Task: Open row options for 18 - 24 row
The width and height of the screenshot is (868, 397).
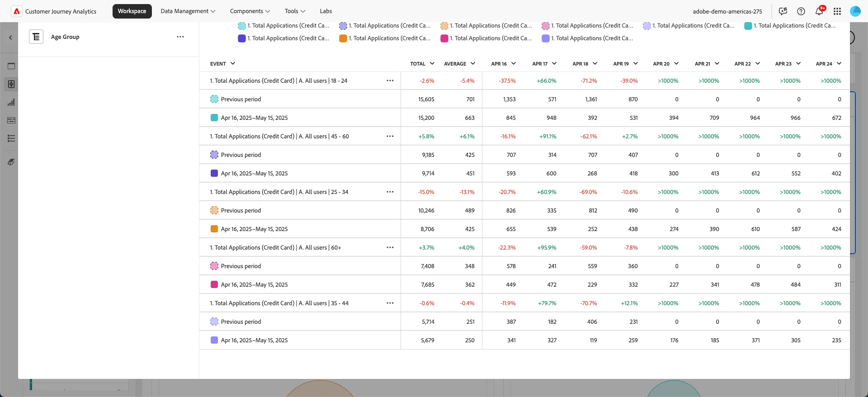Action: pos(390,80)
